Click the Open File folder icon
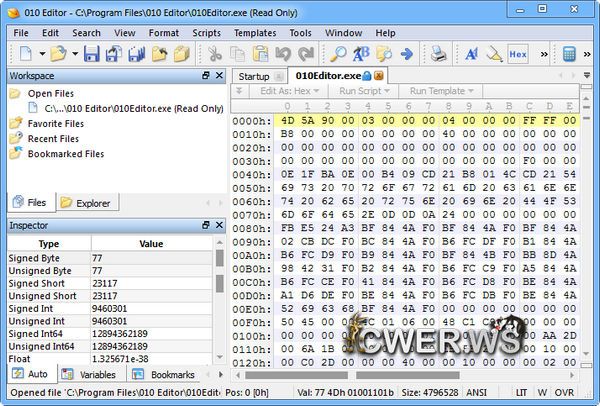The image size is (600, 406). [x=59, y=54]
